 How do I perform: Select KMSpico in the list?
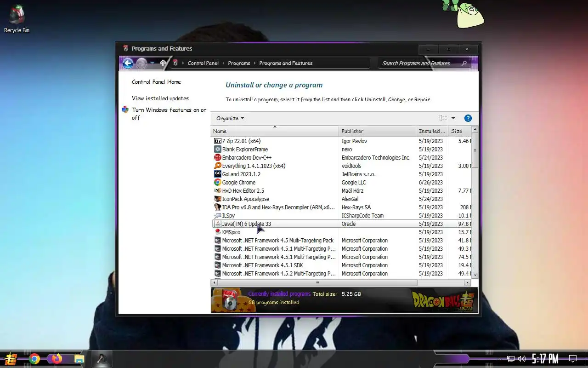point(341,232)
